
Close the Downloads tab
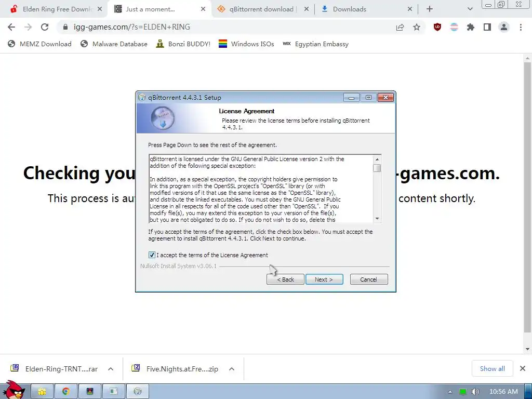click(410, 9)
